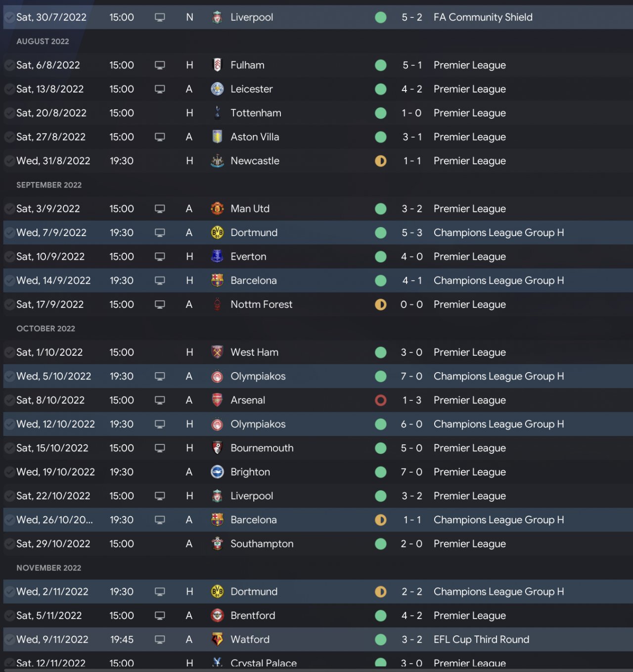The height and width of the screenshot is (672, 633).
Task: Toggle the checkmark next to Sat, 29/10/2022 fixture
Action: coord(9,544)
